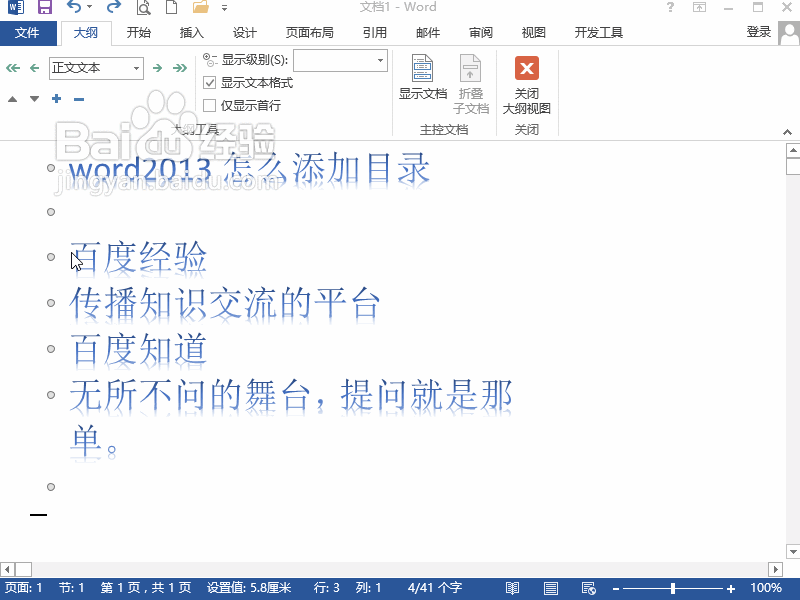
Task: Click the 显示文档 button
Action: click(x=422, y=78)
